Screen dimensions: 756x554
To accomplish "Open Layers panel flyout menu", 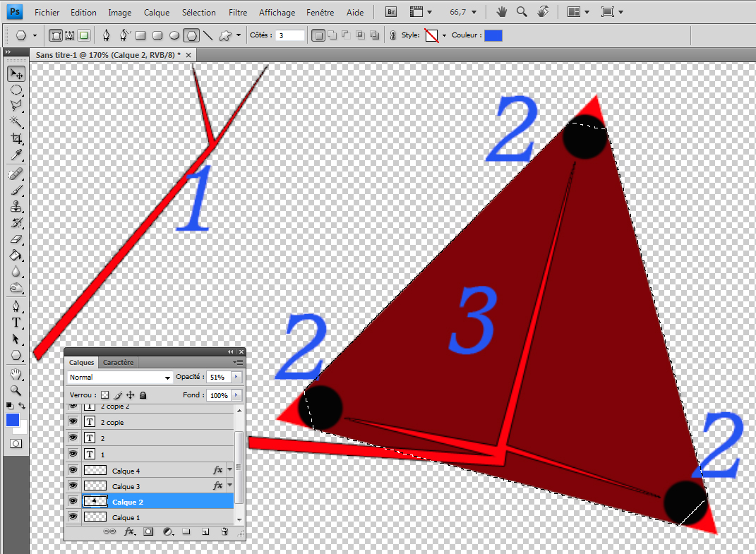I will [x=238, y=362].
